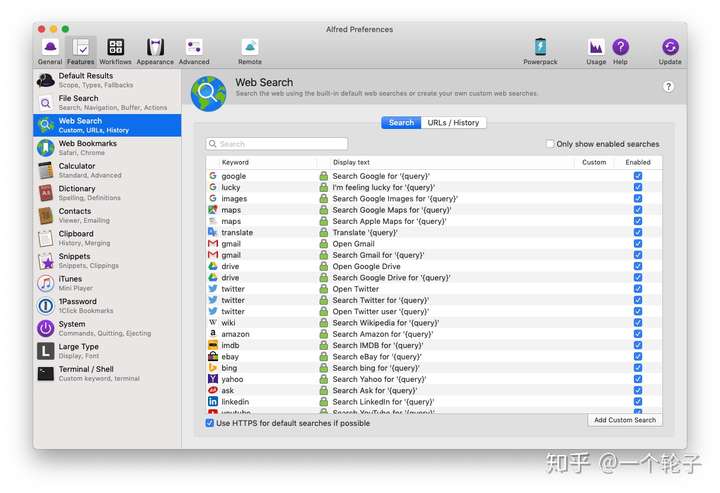Screen dimensions: 720x493
Task: Click the Enabled column header
Action: coord(638,162)
